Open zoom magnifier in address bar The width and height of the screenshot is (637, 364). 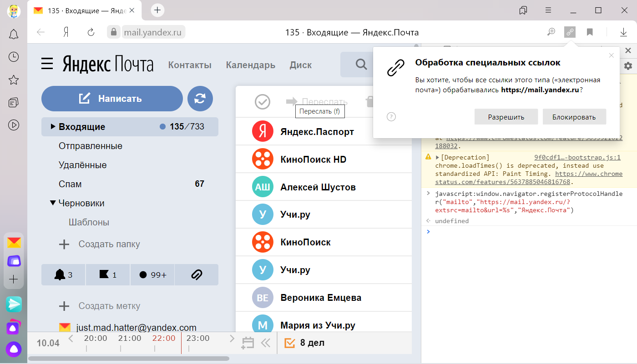pyautogui.click(x=551, y=32)
